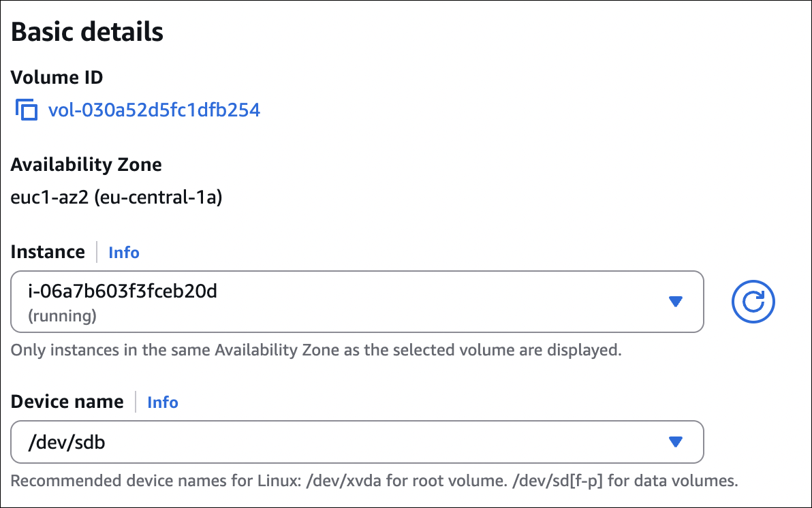The width and height of the screenshot is (812, 508).
Task: Open the vol-030a52d5fc1dfb254 volume link
Action: [154, 110]
